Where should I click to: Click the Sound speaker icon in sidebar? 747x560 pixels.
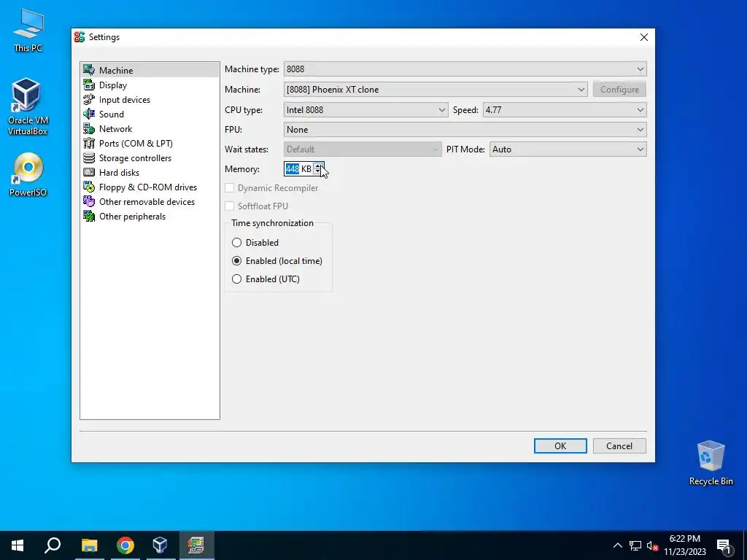click(x=89, y=114)
